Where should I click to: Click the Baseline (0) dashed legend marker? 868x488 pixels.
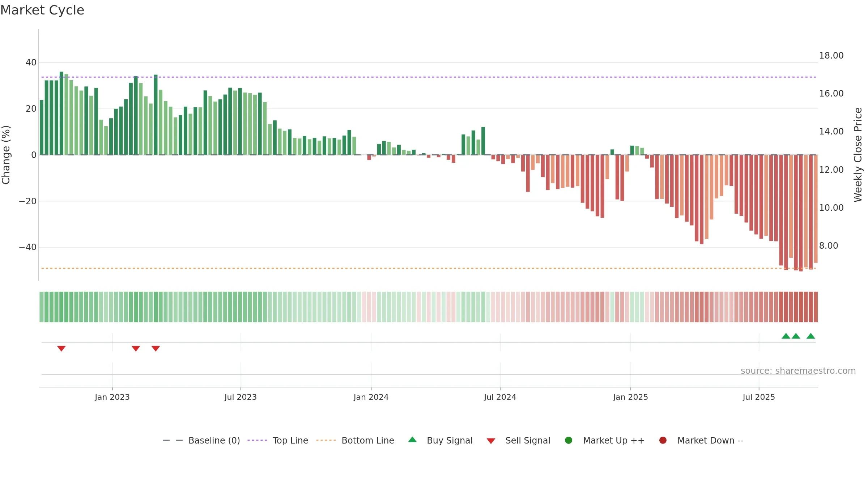point(173,440)
